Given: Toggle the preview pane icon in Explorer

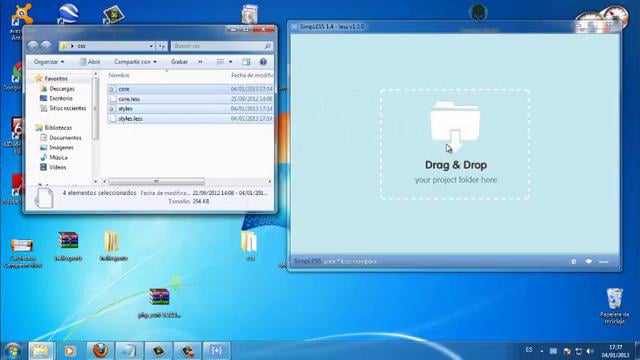Looking at the screenshot, I should [x=246, y=62].
